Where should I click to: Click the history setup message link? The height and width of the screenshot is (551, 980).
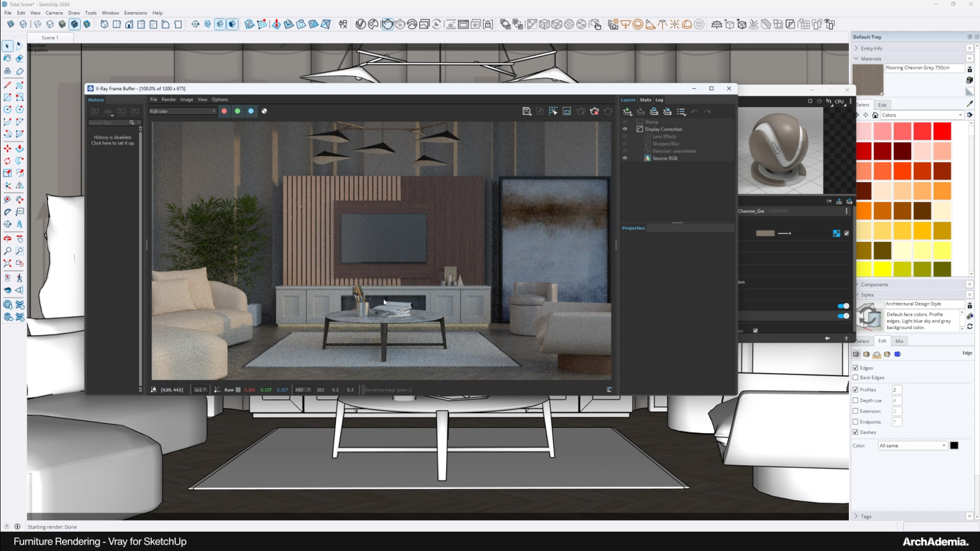pos(113,143)
